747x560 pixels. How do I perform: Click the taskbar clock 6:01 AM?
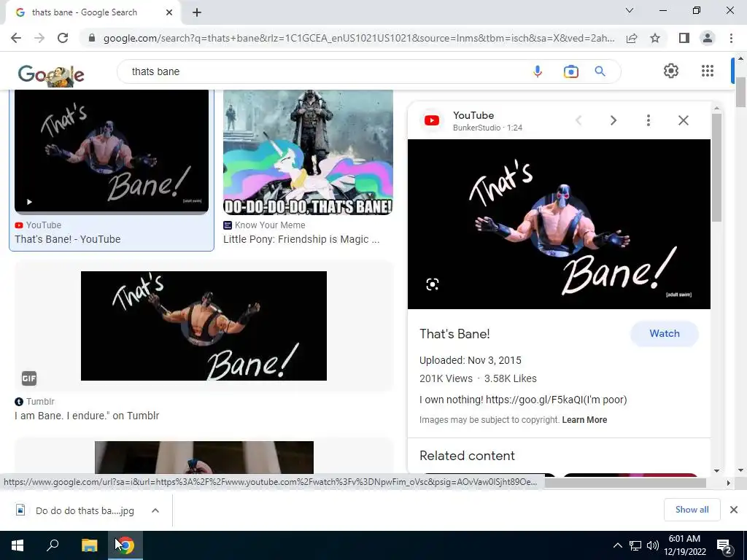pos(684,539)
